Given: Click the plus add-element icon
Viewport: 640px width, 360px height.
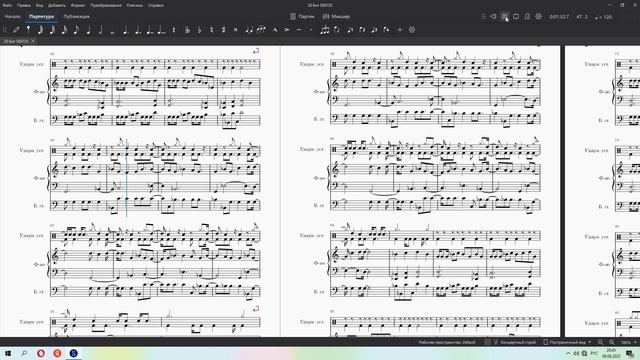Looking at the screenshot, I should click(x=400, y=29).
